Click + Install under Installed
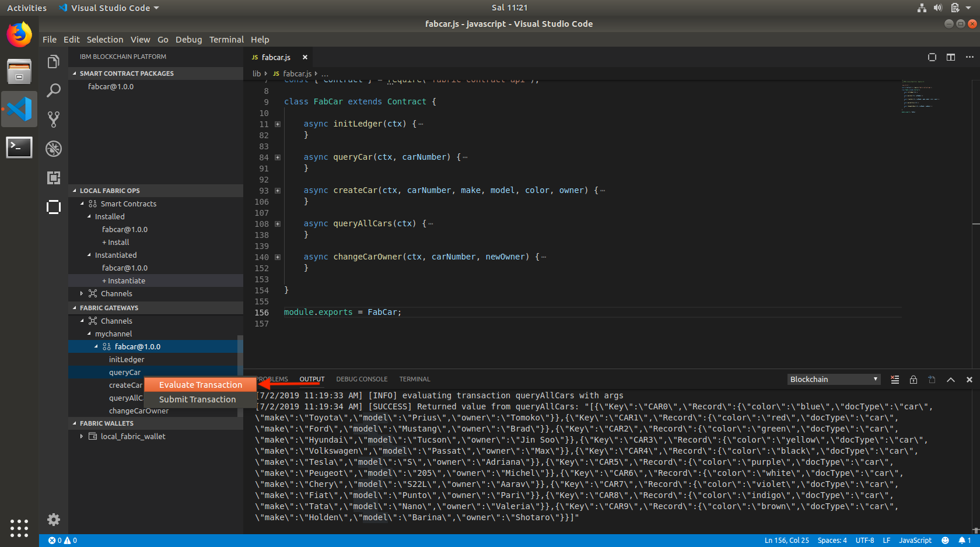Image resolution: width=980 pixels, height=547 pixels. point(116,243)
